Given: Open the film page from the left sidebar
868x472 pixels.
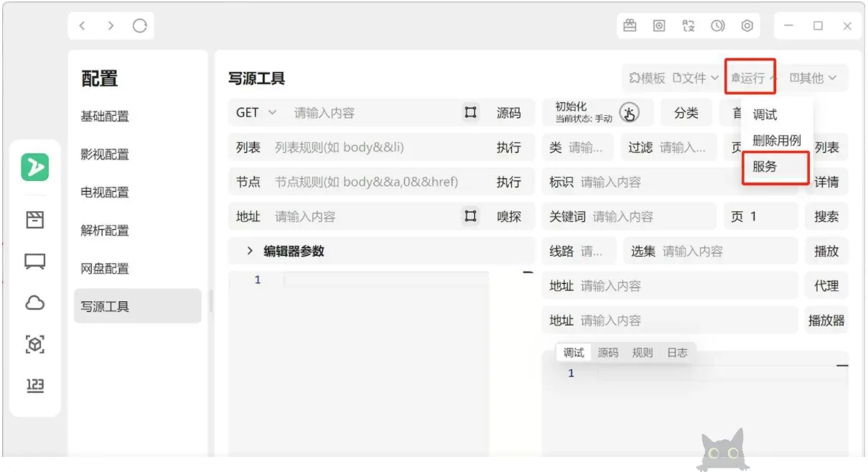Looking at the screenshot, I should click(35, 220).
